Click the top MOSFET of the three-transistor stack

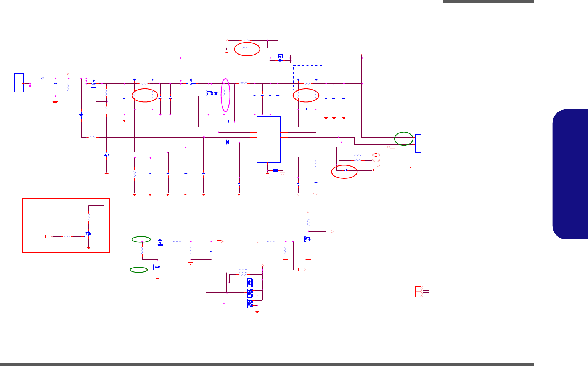(x=250, y=283)
